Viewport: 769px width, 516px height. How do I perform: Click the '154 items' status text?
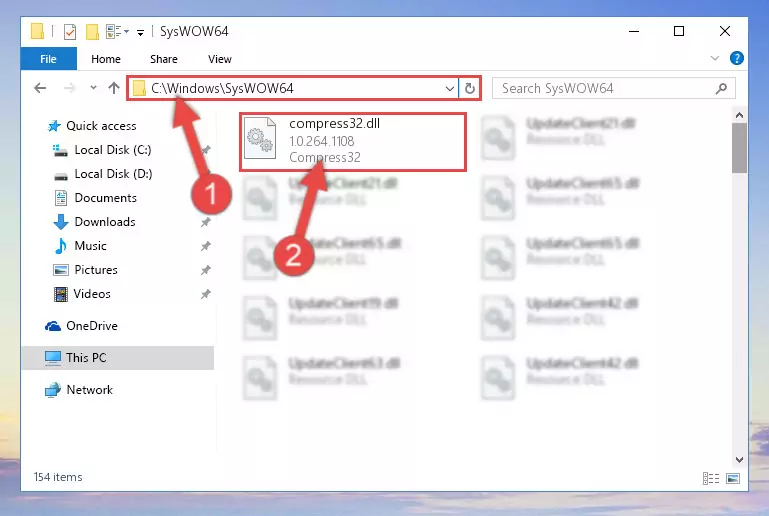pos(58,477)
